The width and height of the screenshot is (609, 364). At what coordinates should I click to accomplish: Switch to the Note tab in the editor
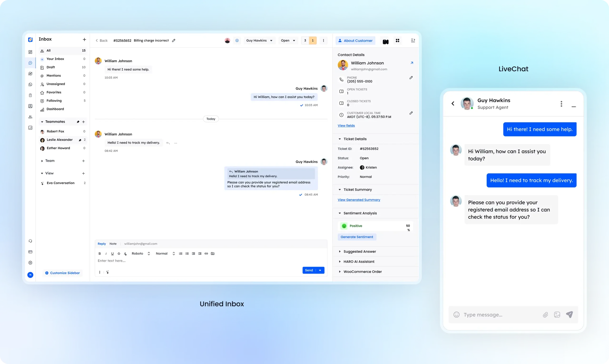[x=113, y=243]
